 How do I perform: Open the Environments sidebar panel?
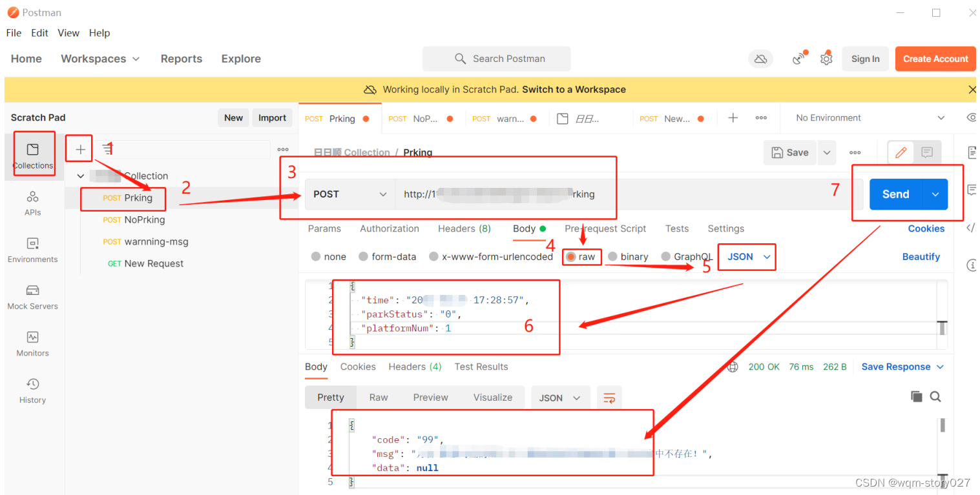point(33,250)
